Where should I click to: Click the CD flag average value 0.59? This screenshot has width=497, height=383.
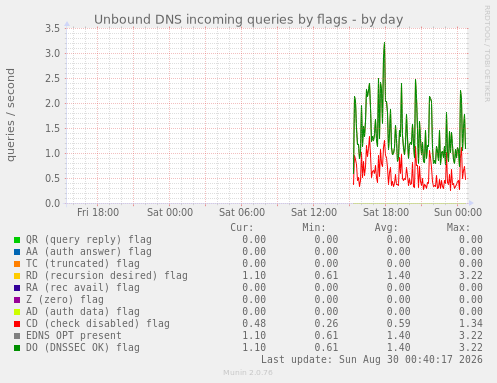pyautogui.click(x=398, y=324)
